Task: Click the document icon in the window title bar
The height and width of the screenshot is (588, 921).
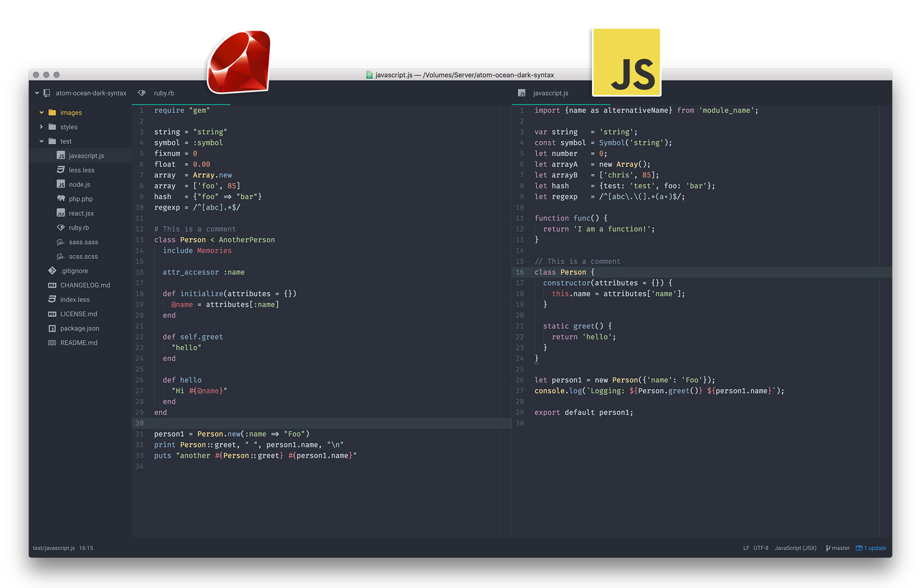Action: pos(369,75)
